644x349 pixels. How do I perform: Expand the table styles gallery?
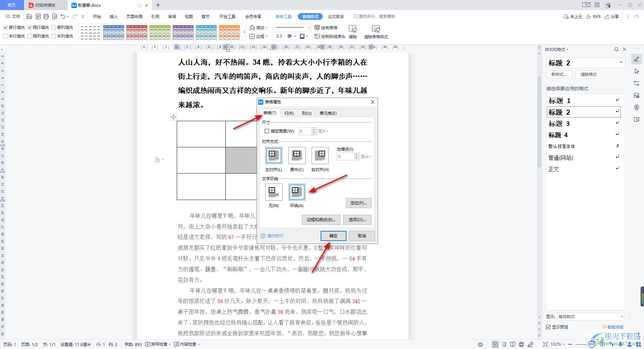(244, 32)
